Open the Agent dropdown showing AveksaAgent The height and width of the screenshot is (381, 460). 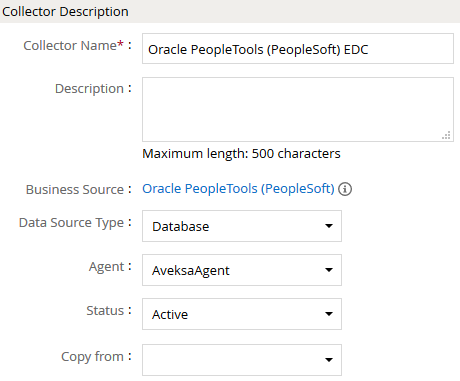pyautogui.click(x=242, y=270)
